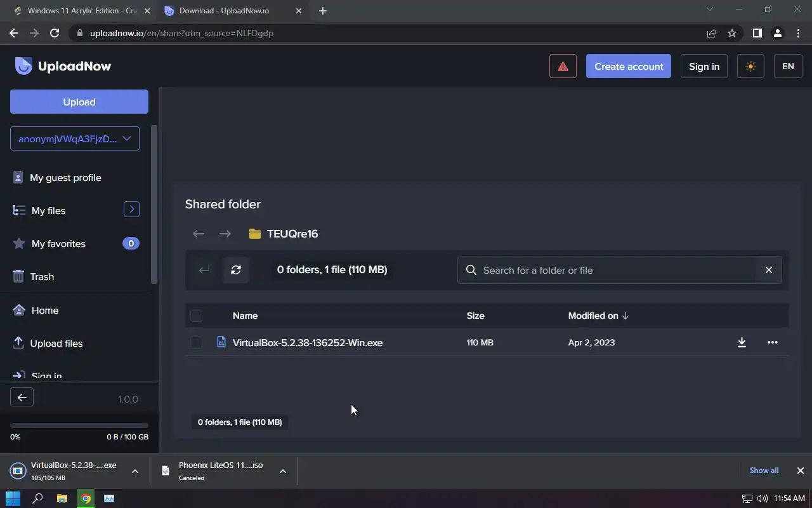Open VirtualBox-5.2.38-136252-Win.exe file
The image size is (812, 508).
308,342
